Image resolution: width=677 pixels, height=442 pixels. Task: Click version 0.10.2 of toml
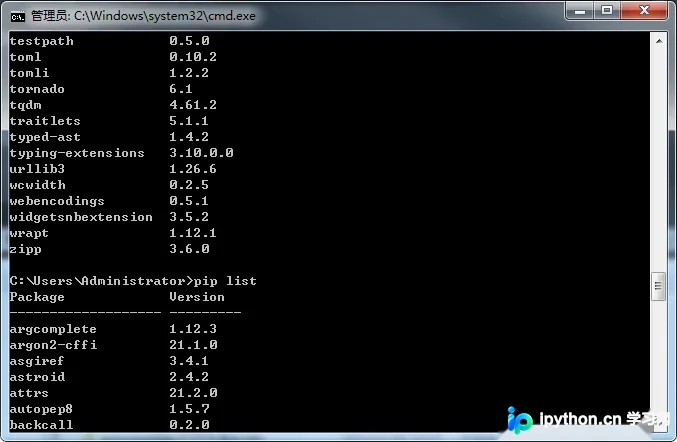193,57
